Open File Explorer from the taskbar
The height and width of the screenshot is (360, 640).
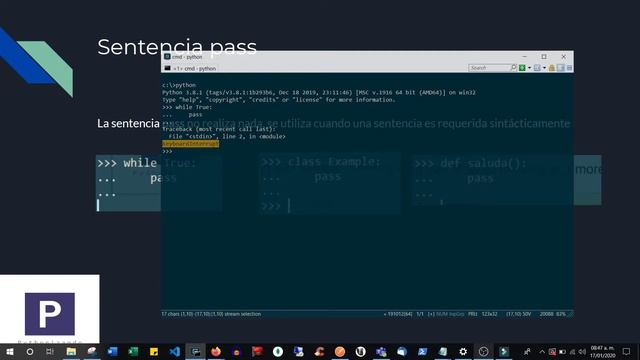click(x=71, y=351)
